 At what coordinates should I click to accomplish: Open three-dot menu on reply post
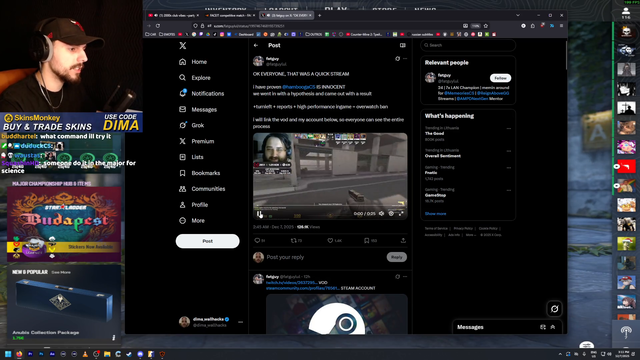(x=405, y=277)
